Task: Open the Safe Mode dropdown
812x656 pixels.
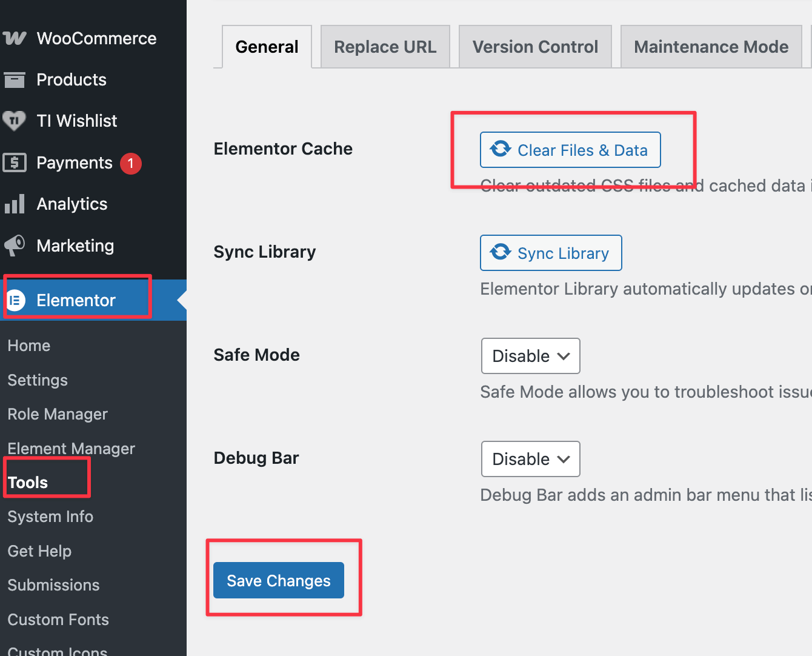Action: click(x=530, y=356)
